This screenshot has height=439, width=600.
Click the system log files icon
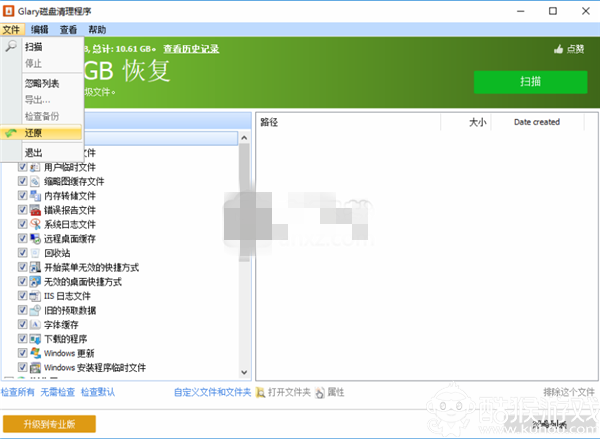click(x=35, y=224)
